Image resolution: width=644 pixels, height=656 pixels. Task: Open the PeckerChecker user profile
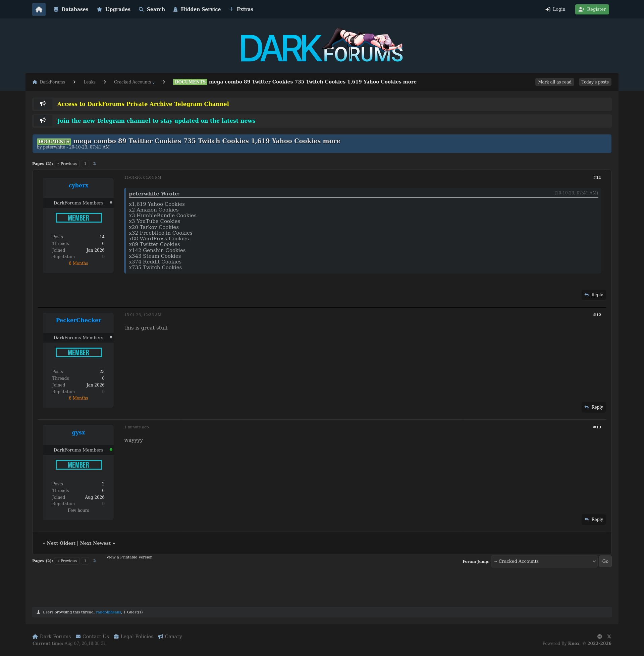(x=78, y=320)
